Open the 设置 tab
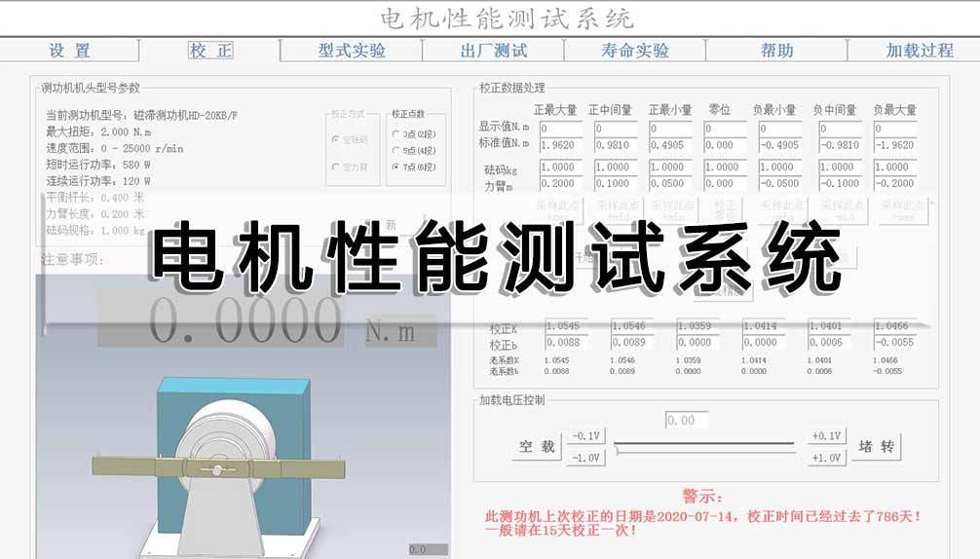Image resolution: width=980 pixels, height=559 pixels. coord(70,51)
